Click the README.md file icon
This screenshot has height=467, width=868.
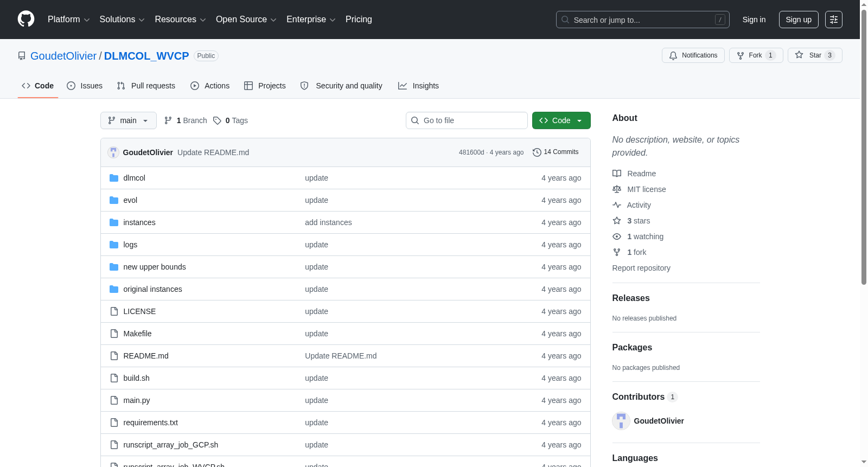114,356
